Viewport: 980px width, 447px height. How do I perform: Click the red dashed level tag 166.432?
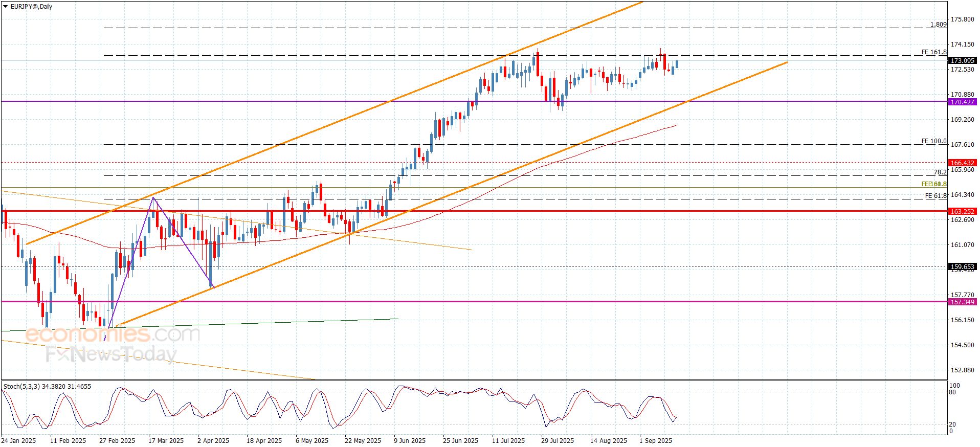962,163
